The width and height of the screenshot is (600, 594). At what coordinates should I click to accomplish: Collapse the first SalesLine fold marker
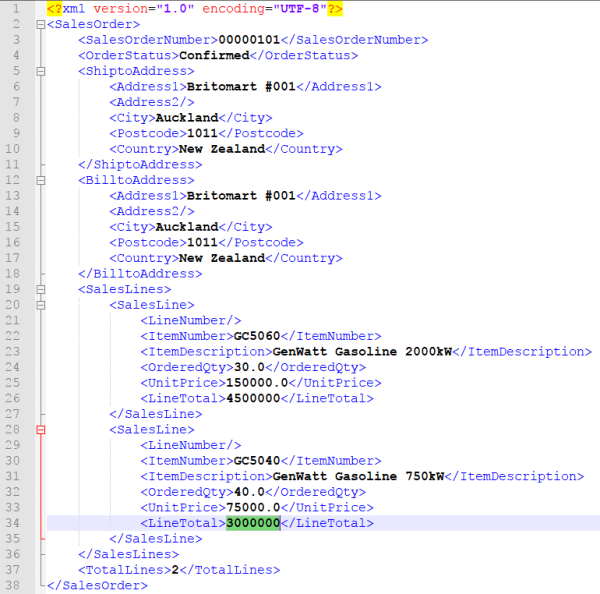[x=39, y=305]
